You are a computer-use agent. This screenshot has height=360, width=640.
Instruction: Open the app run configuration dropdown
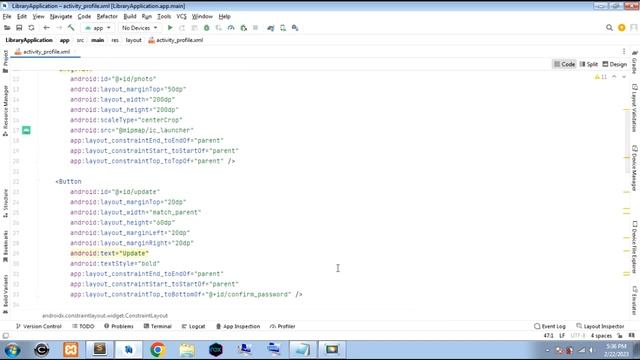[x=98, y=28]
